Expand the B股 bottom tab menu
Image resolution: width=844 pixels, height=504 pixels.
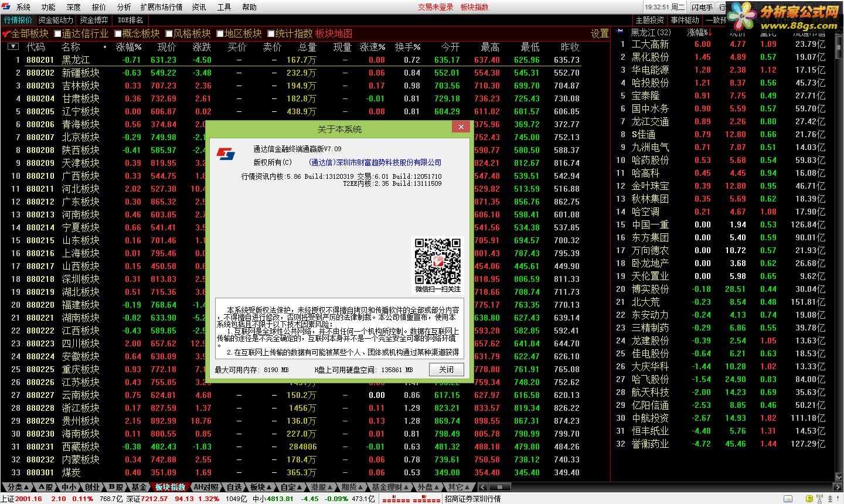tap(115, 487)
